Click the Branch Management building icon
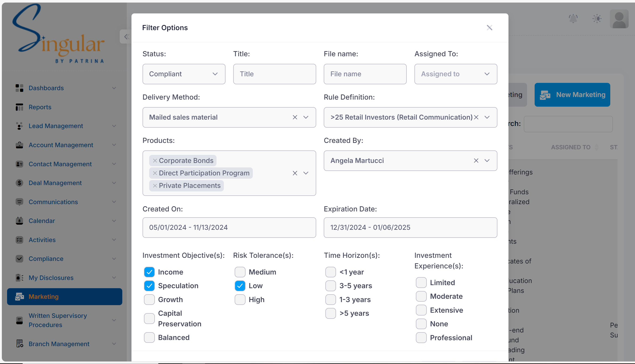The width and height of the screenshot is (635, 364). 19,344
